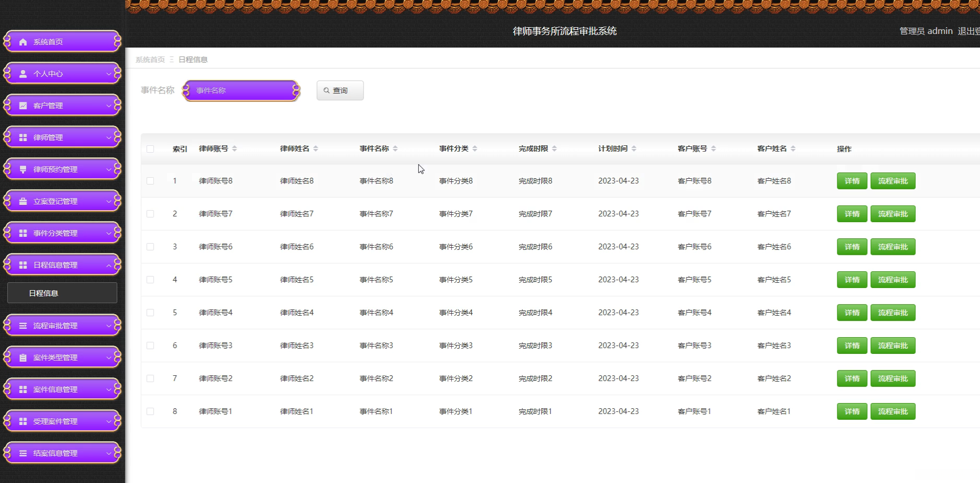Sort by 完成时限 column arrows
The width and height of the screenshot is (980, 483).
(x=554, y=149)
